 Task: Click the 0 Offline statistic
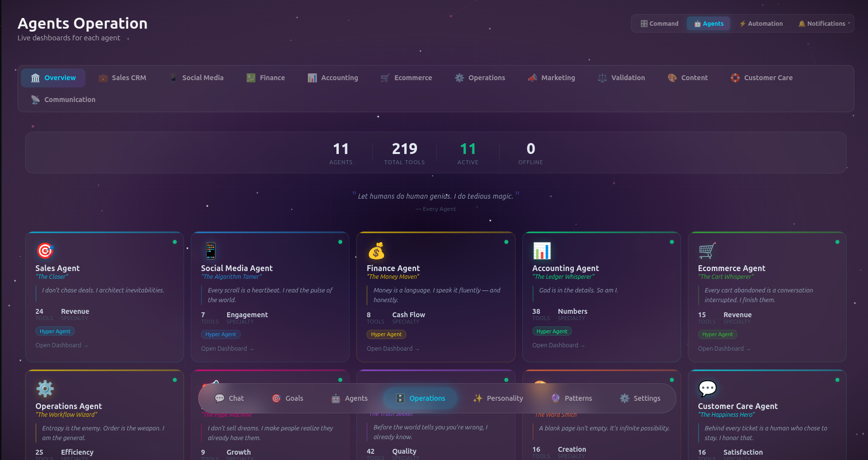click(531, 153)
